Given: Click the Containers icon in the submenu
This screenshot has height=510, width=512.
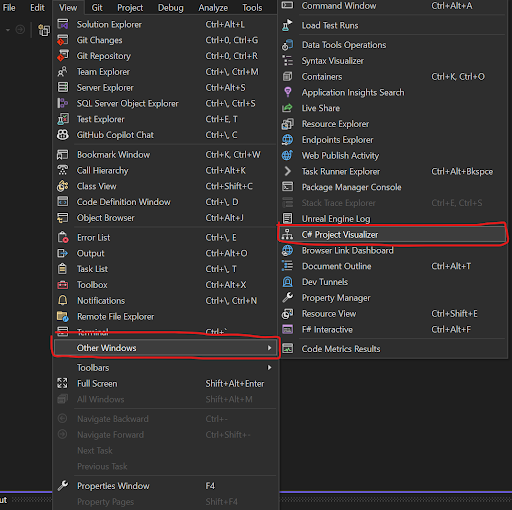Looking at the screenshot, I should point(287,77).
